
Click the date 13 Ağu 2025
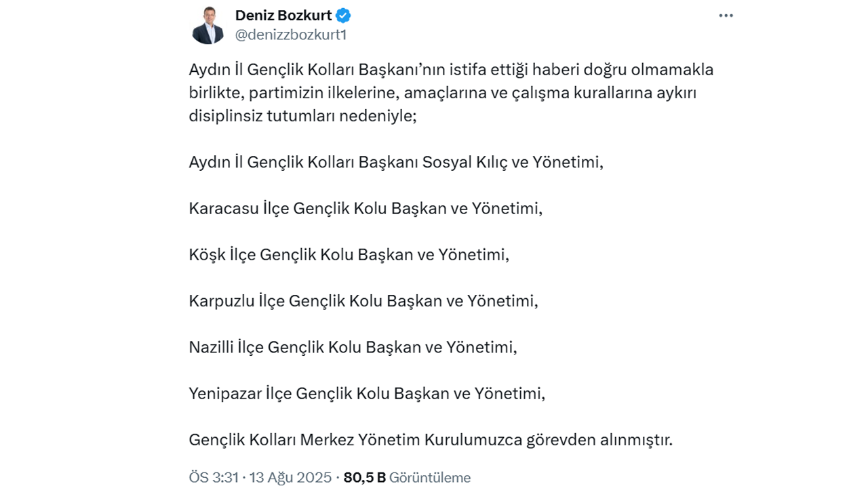click(x=290, y=477)
